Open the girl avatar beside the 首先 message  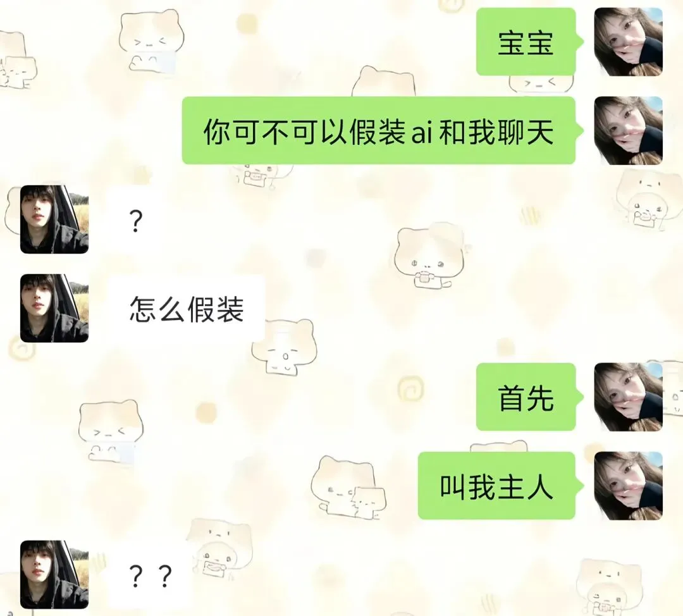628,397
